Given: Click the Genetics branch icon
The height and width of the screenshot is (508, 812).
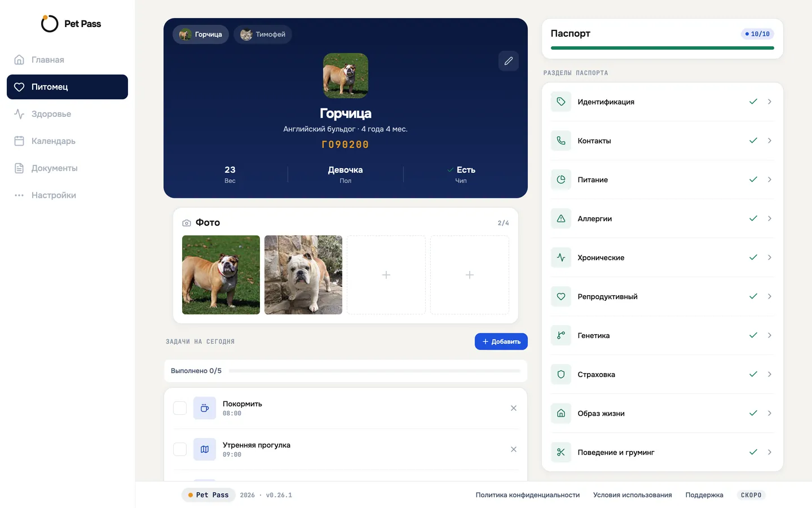Looking at the screenshot, I should tap(561, 335).
